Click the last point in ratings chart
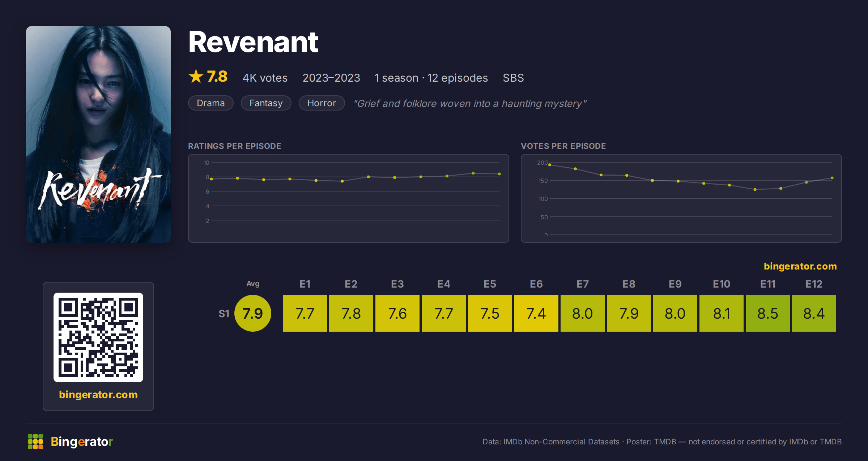868x461 pixels. pyautogui.click(x=499, y=174)
